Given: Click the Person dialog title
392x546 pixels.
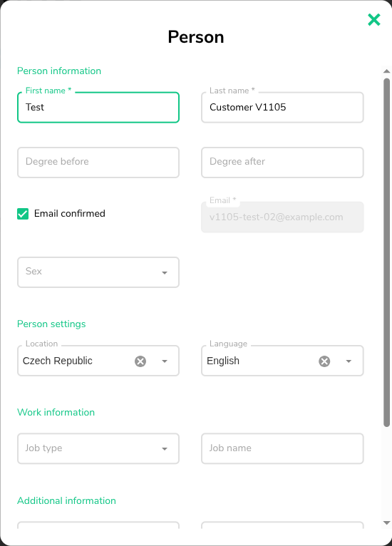Looking at the screenshot, I should (x=196, y=37).
